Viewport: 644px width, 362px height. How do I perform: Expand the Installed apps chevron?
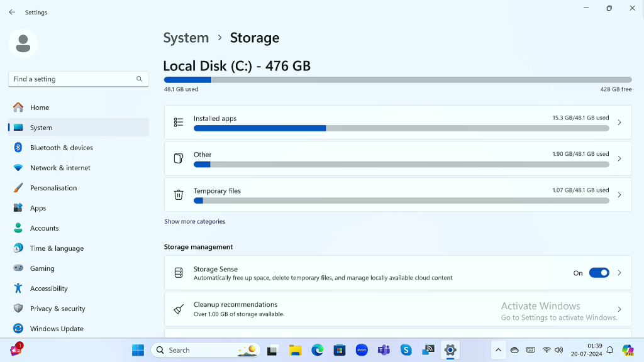[x=619, y=123]
